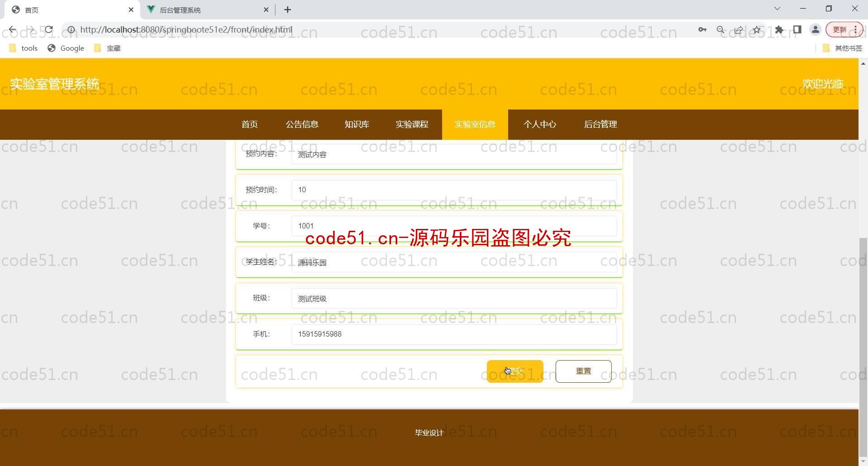Viewport: 868px width, 466px height.
Task: Click the 重置 reset button
Action: click(x=583, y=371)
